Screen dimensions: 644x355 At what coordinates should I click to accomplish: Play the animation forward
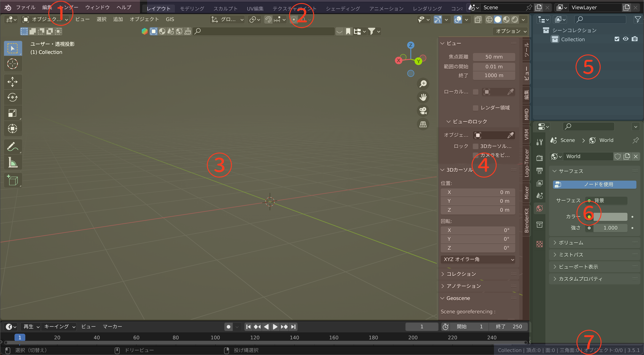pyautogui.click(x=275, y=327)
